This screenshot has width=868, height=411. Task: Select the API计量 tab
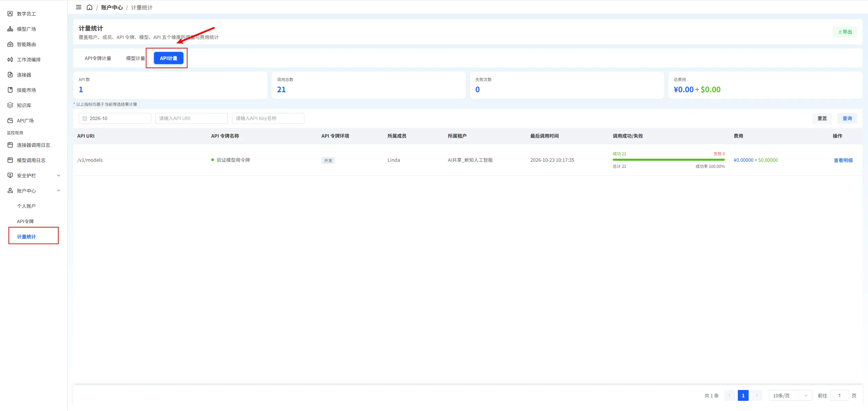click(x=169, y=58)
